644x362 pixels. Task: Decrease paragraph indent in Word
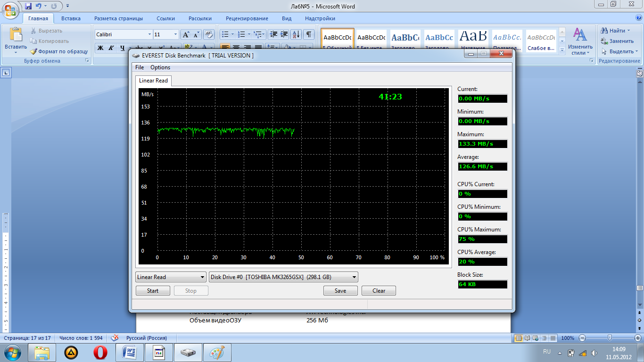pos(273,34)
